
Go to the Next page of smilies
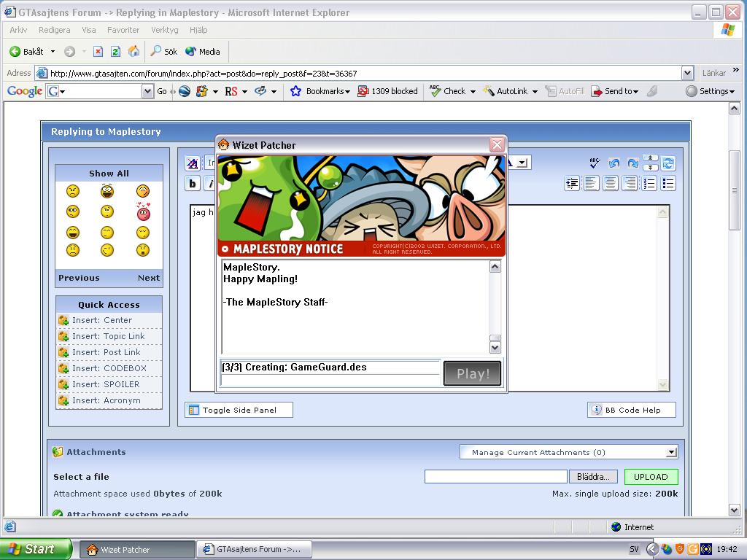pos(149,278)
